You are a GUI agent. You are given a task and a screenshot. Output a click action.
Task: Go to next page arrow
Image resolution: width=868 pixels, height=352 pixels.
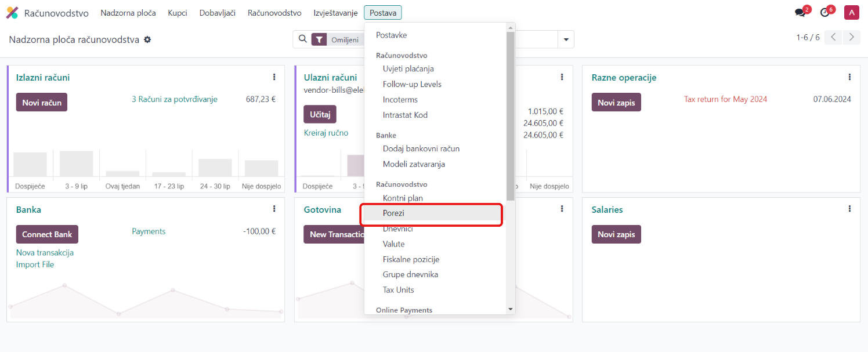(851, 37)
